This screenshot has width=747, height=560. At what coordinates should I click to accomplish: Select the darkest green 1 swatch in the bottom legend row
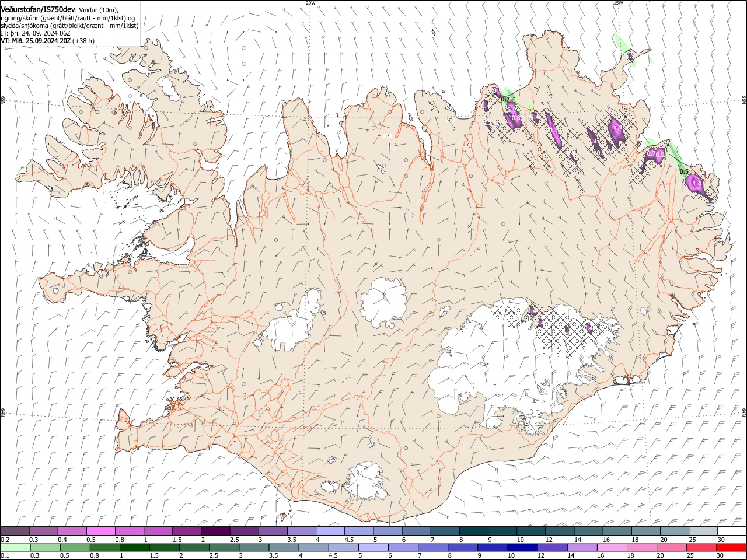pyautogui.click(x=134, y=548)
